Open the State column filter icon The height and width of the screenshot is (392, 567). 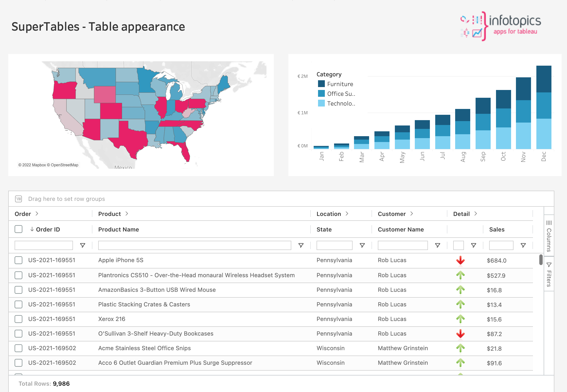(x=362, y=245)
